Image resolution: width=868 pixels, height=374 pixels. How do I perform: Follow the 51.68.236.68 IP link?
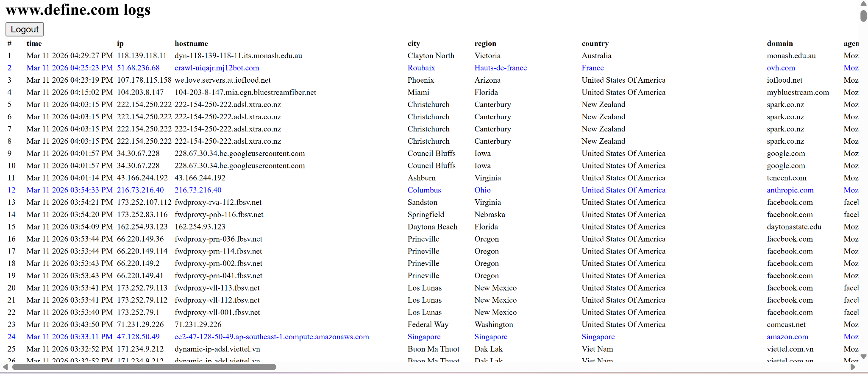(x=138, y=68)
